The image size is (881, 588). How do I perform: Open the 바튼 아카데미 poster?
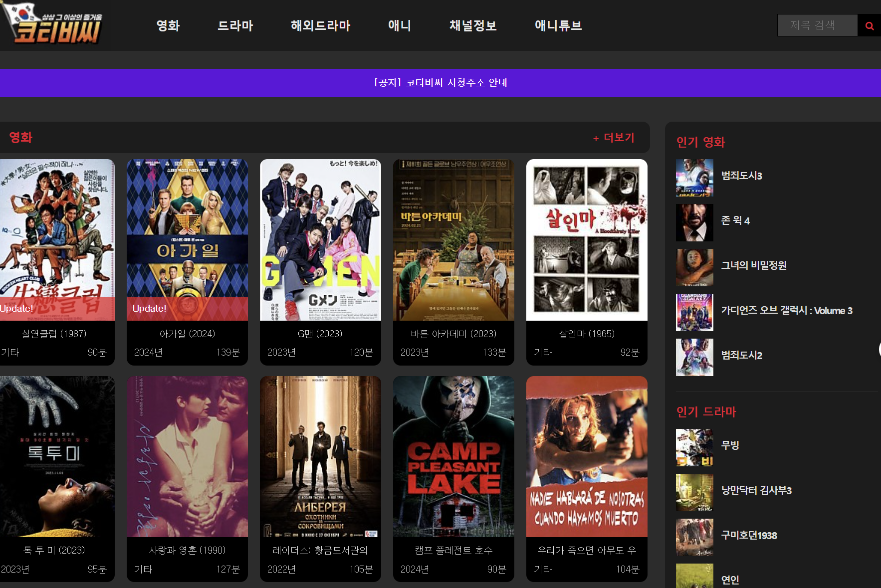[x=453, y=240]
